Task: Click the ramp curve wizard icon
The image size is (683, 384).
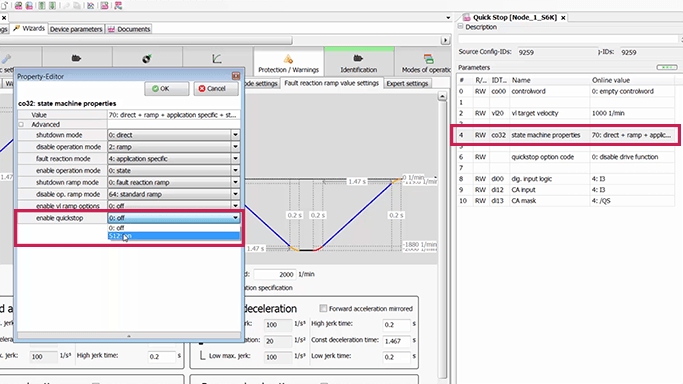Action: [217, 58]
